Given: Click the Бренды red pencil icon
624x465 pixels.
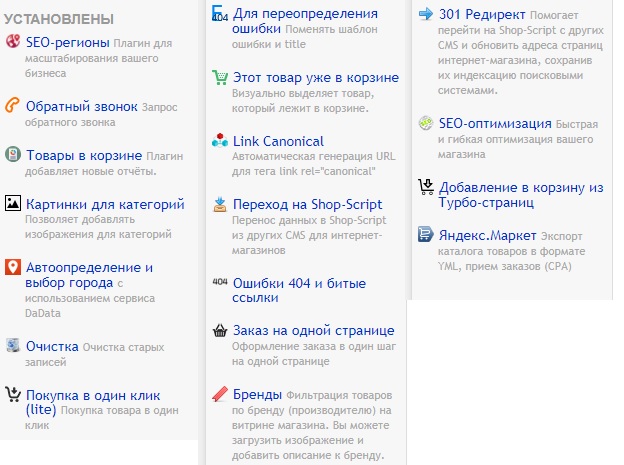Looking at the screenshot, I should click(220, 394).
